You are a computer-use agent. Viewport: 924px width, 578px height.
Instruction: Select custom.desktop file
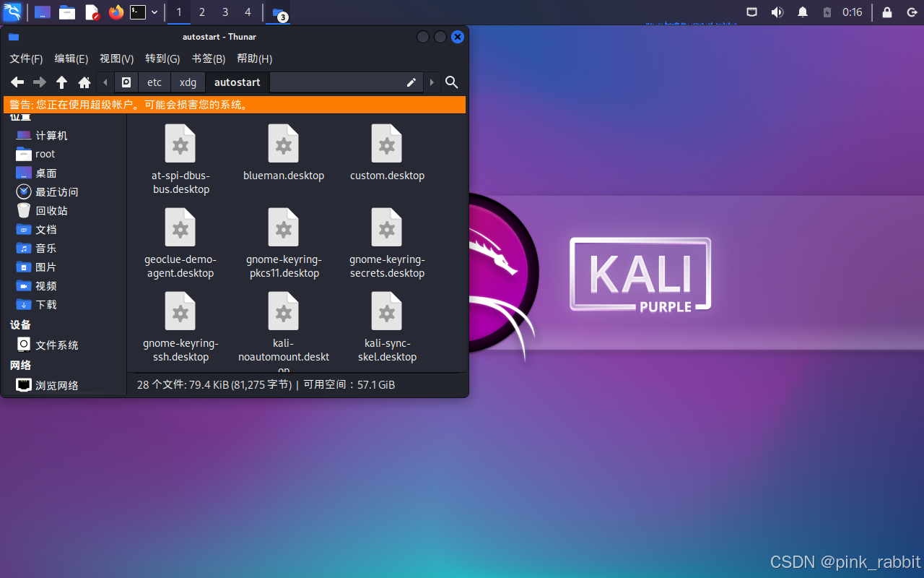[387, 153]
